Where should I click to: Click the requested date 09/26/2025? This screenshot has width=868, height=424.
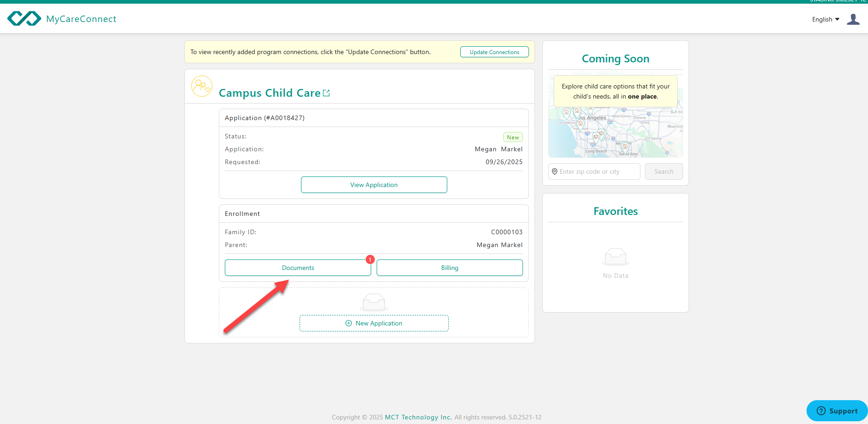[x=504, y=162]
